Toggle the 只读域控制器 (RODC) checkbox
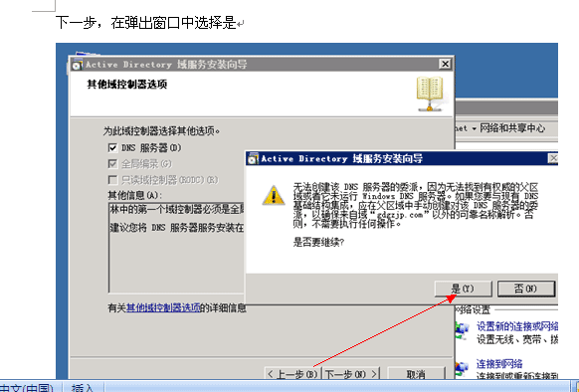Viewport: 579px width, 392px height. coord(112,180)
